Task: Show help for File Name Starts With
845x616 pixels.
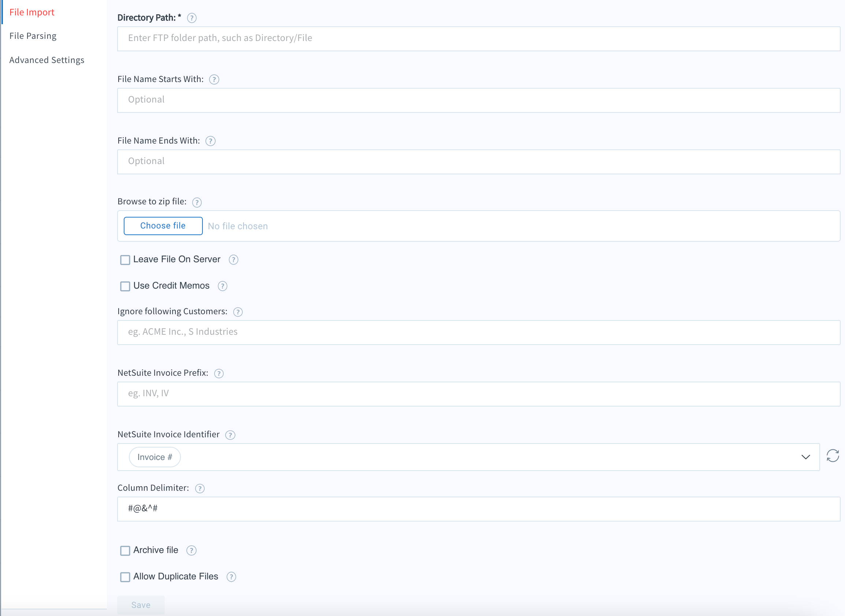Action: [214, 79]
